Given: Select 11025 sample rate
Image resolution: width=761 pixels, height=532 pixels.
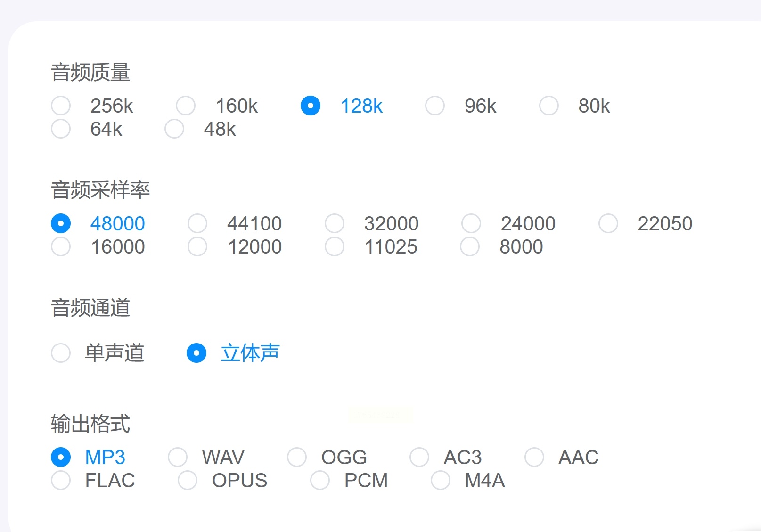Looking at the screenshot, I should tap(335, 246).
